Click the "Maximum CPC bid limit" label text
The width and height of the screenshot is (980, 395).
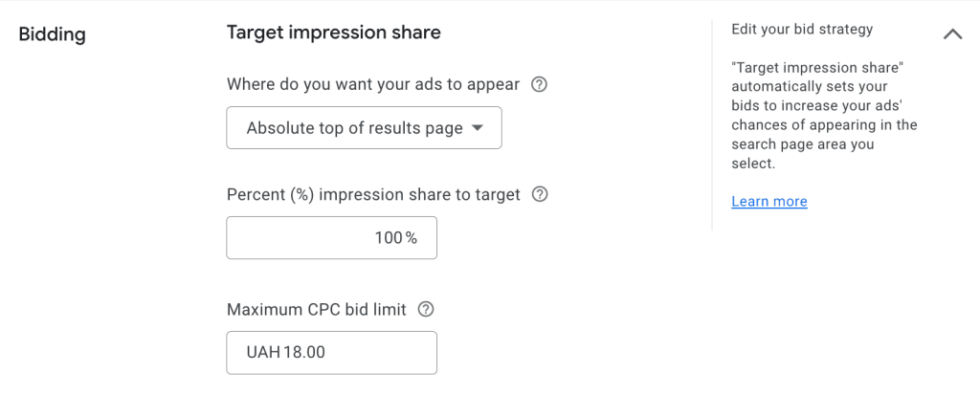point(317,309)
